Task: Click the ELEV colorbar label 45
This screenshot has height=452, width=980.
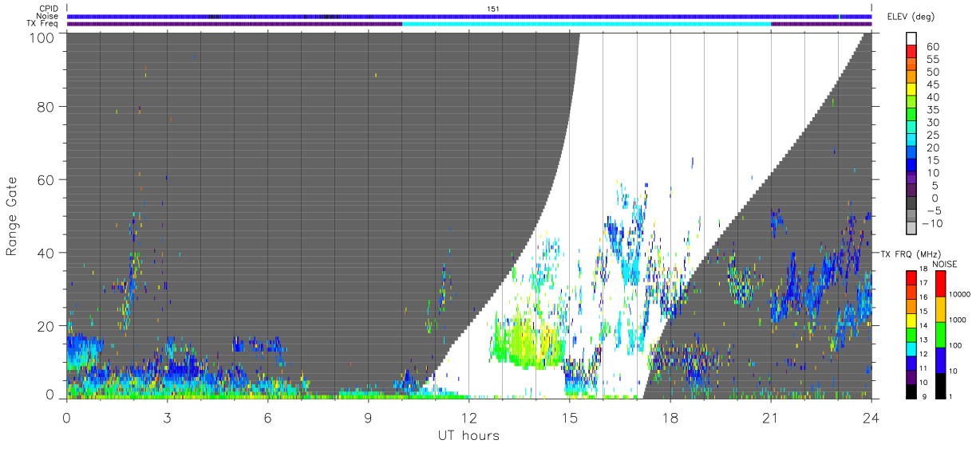Action: pos(932,85)
